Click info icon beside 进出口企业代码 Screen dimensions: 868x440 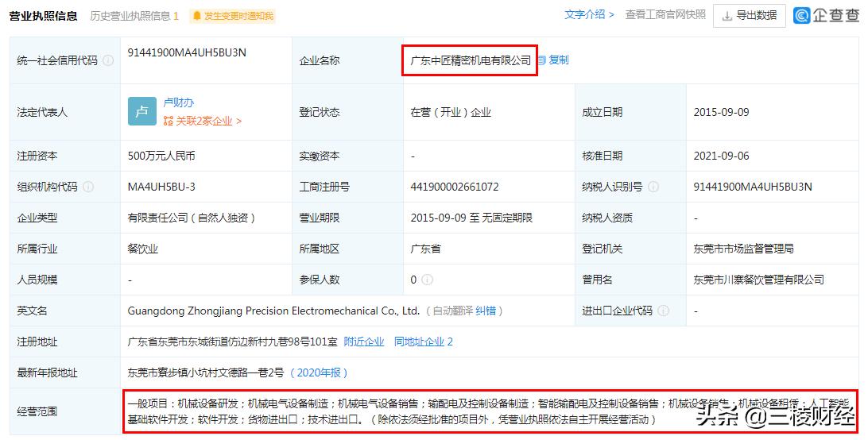point(663,311)
